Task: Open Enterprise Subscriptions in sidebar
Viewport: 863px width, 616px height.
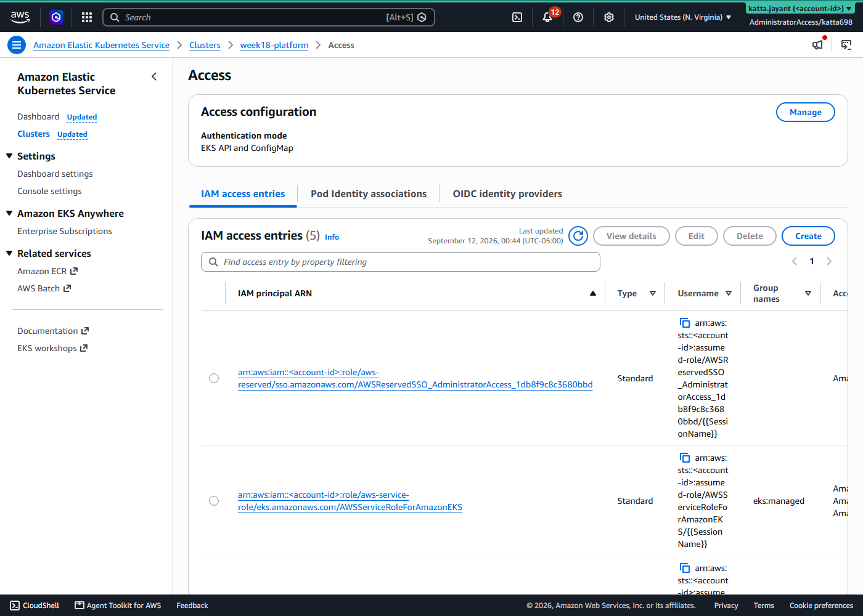Action: pos(65,231)
